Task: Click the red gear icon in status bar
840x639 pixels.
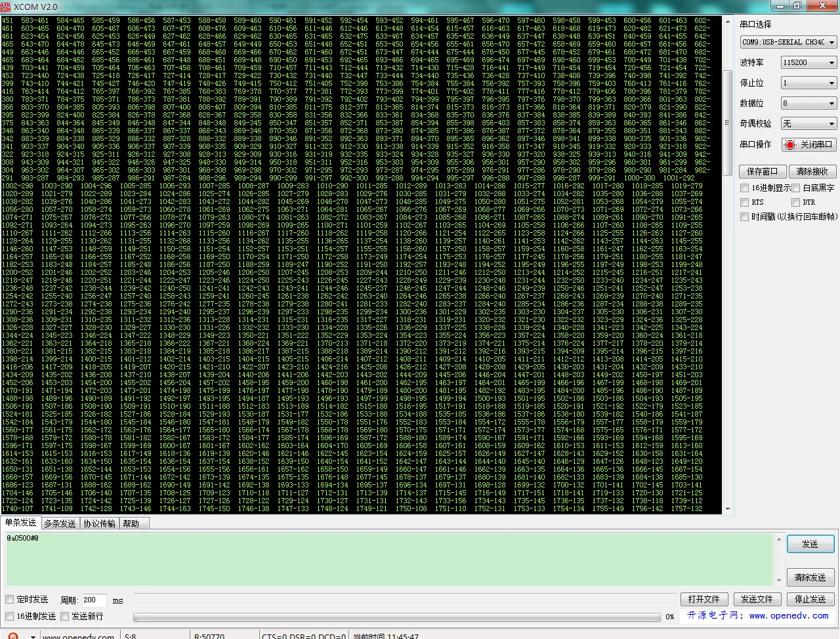Action: 13,636
